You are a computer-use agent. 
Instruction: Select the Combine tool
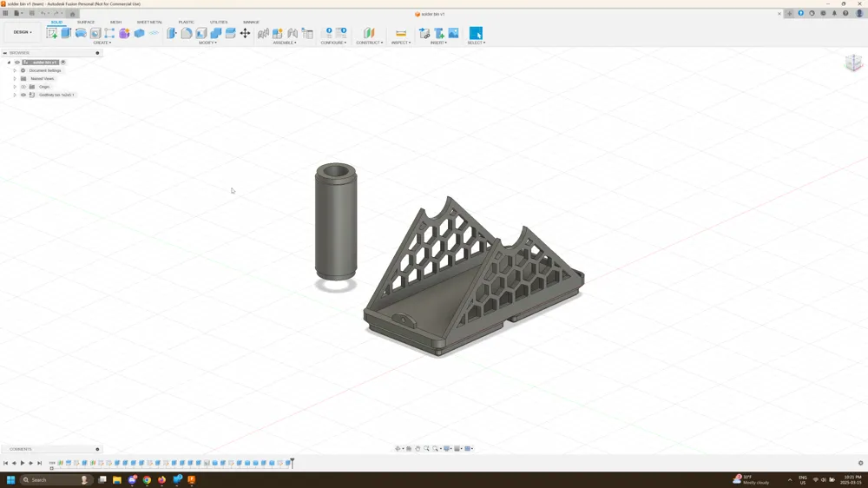pos(216,33)
